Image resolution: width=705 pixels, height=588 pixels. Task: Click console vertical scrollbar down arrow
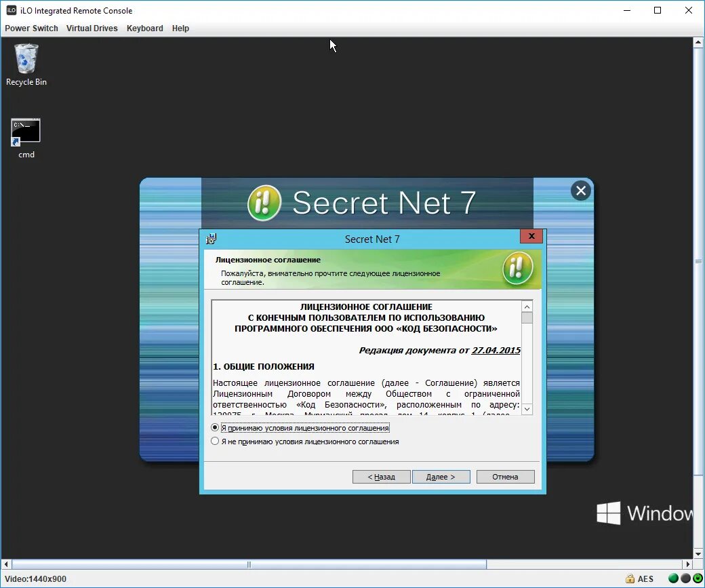coord(698,554)
